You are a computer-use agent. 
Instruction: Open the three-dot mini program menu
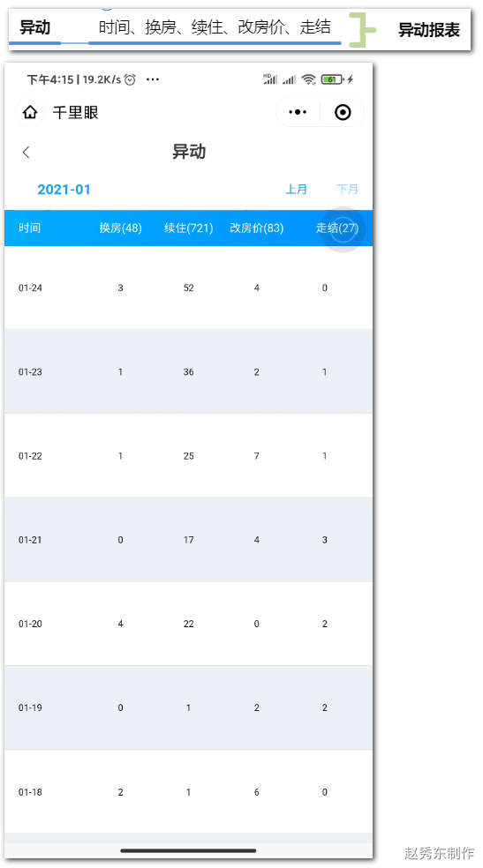pyautogui.click(x=298, y=112)
